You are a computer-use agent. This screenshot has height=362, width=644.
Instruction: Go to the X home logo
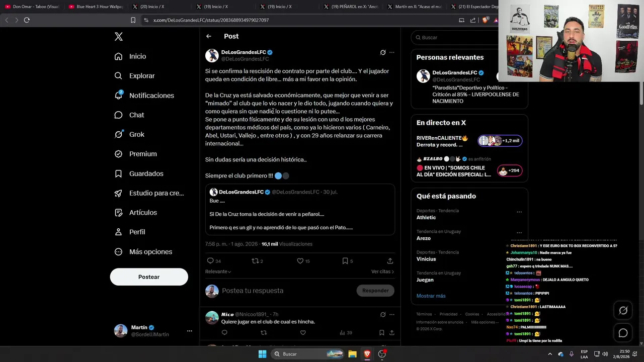coord(119,37)
